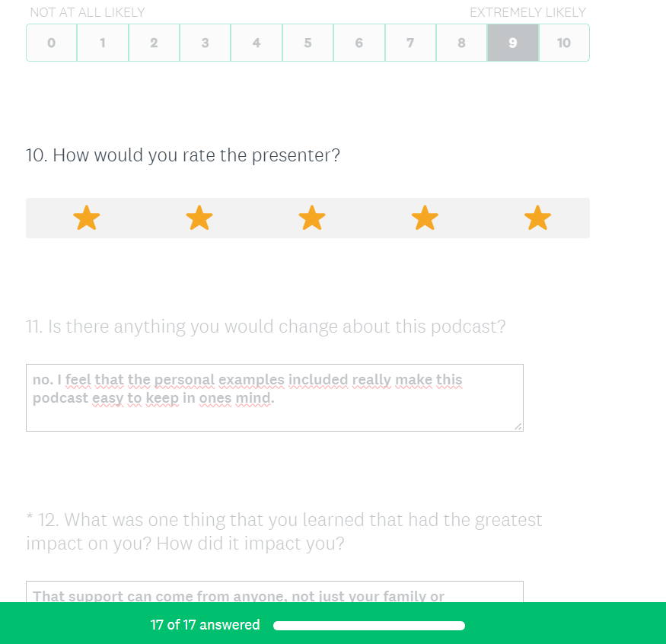
Task: Pick likelihood score 8
Action: point(461,43)
